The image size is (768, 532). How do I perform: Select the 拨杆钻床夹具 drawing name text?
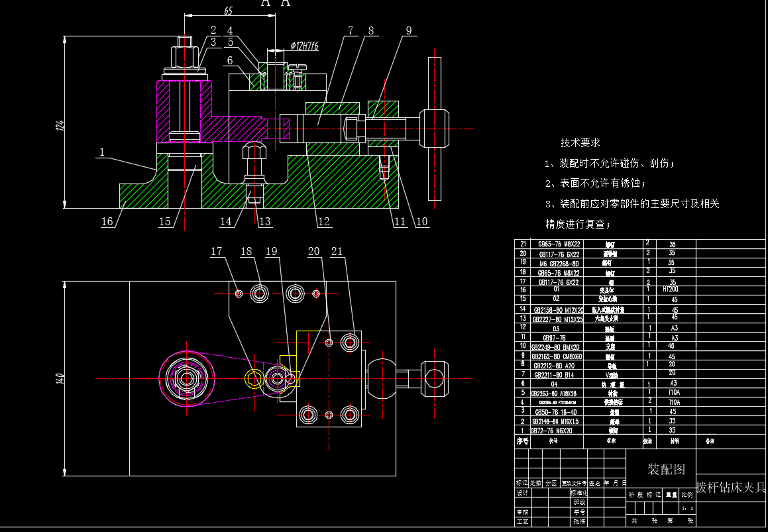pyautogui.click(x=730, y=488)
